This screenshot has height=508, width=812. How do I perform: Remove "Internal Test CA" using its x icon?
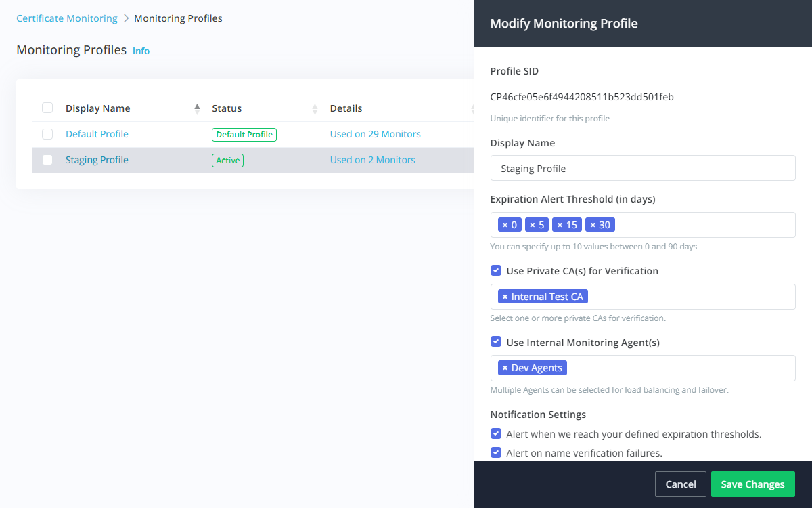point(505,296)
